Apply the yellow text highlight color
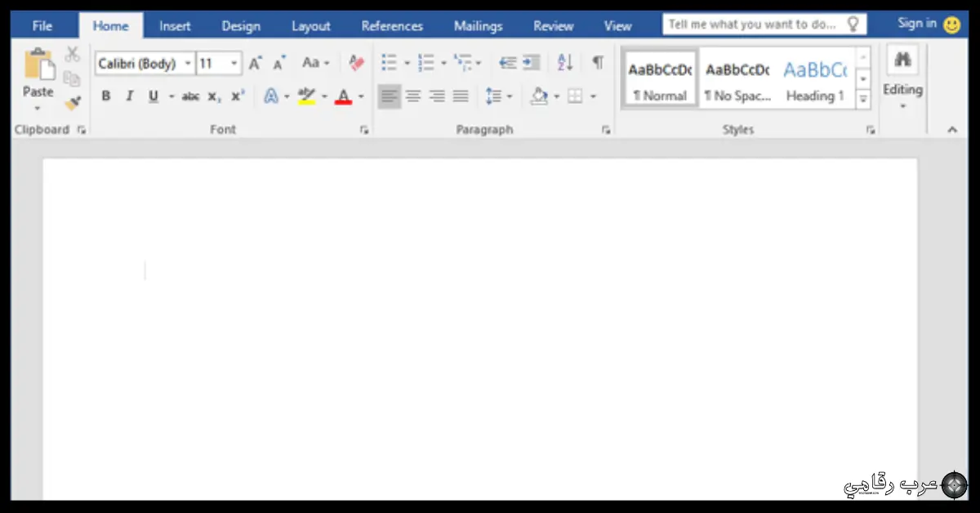 point(307,96)
